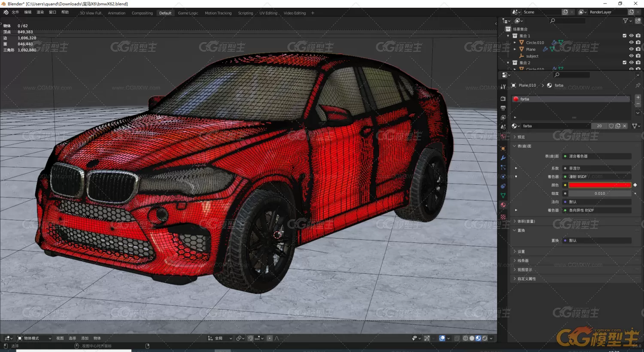Open the Object Data (mesh) properties tab
The height and width of the screenshot is (352, 644).
(x=503, y=196)
